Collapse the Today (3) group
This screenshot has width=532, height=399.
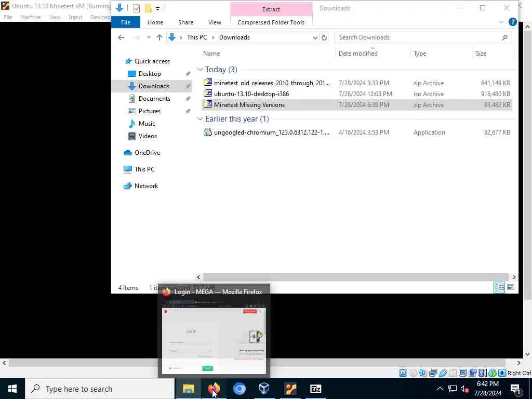[200, 70]
